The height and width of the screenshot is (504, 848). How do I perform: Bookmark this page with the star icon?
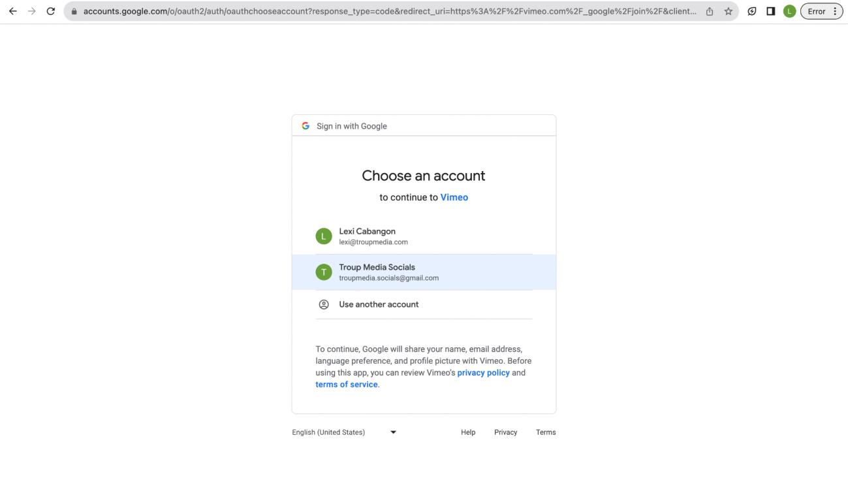coord(727,12)
